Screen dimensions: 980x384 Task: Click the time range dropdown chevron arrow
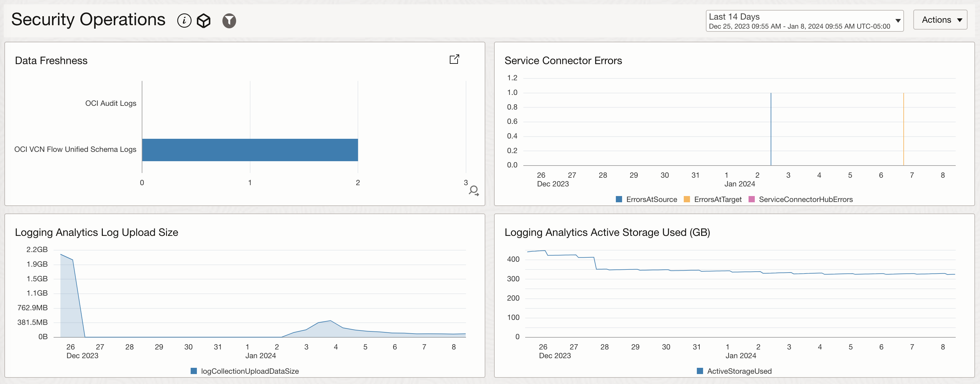tap(898, 21)
